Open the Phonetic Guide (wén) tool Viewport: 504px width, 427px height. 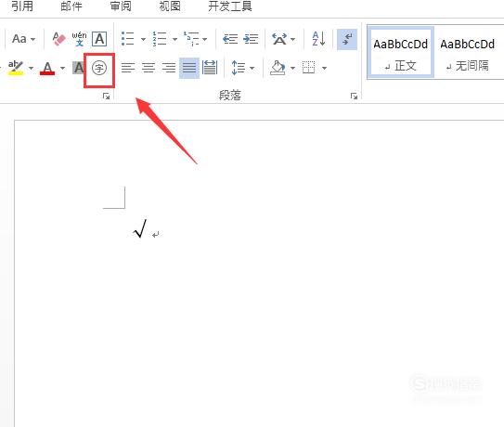tap(79, 39)
